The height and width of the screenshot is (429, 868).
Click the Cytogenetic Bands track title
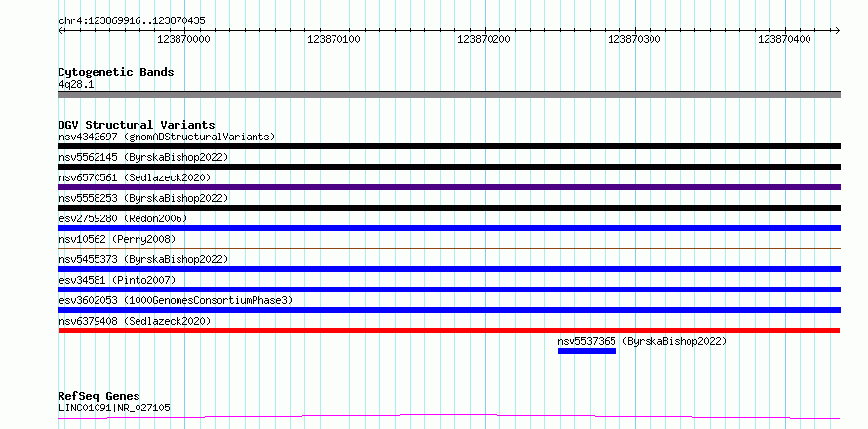pos(116,72)
